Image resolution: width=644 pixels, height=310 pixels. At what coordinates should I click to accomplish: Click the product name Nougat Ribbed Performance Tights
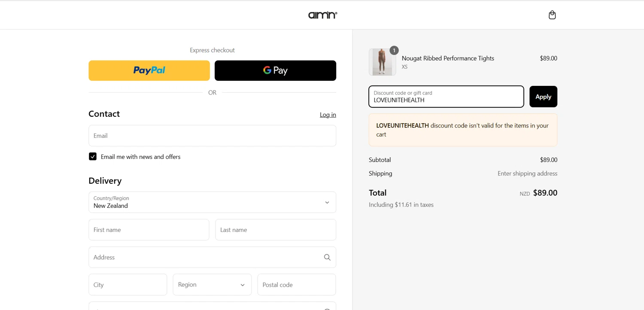click(x=448, y=58)
